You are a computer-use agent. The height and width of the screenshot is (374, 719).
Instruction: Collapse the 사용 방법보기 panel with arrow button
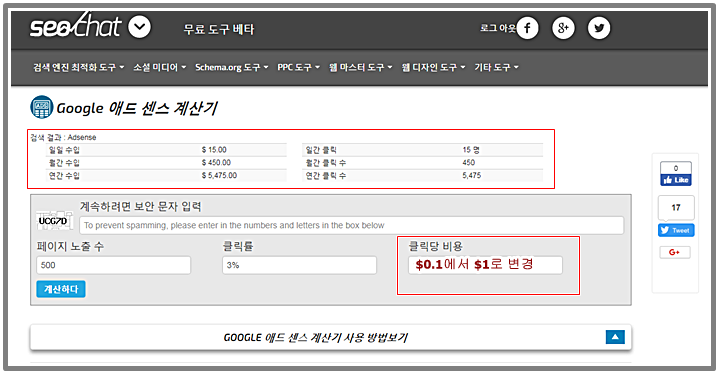tap(615, 337)
